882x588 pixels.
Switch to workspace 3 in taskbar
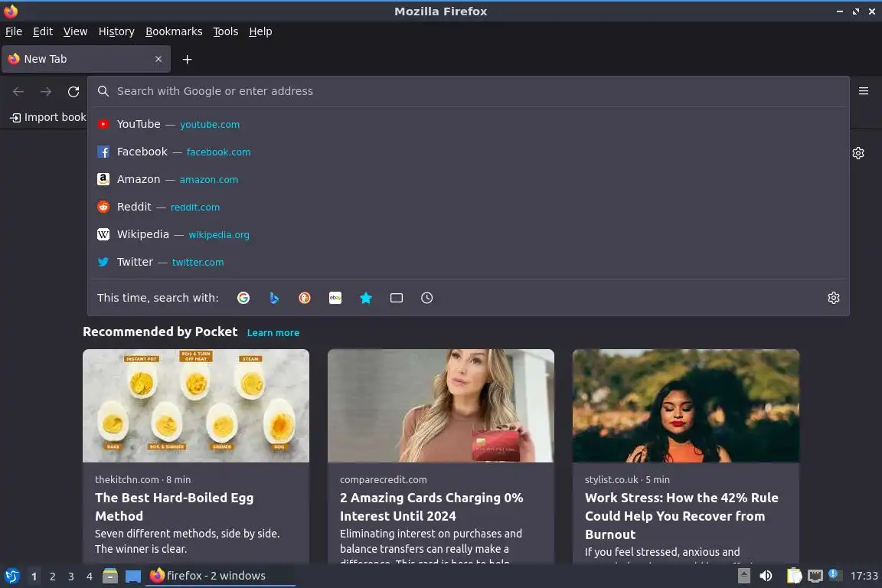[71, 577]
